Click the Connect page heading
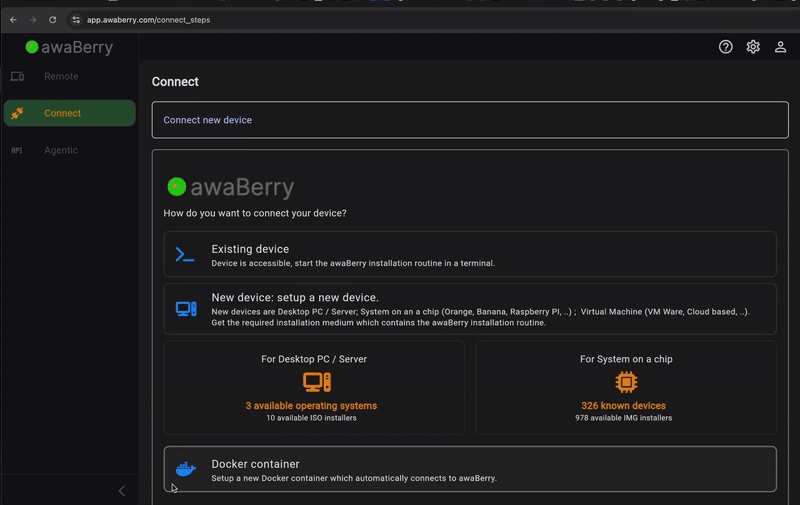Image resolution: width=800 pixels, height=505 pixels. tap(175, 82)
